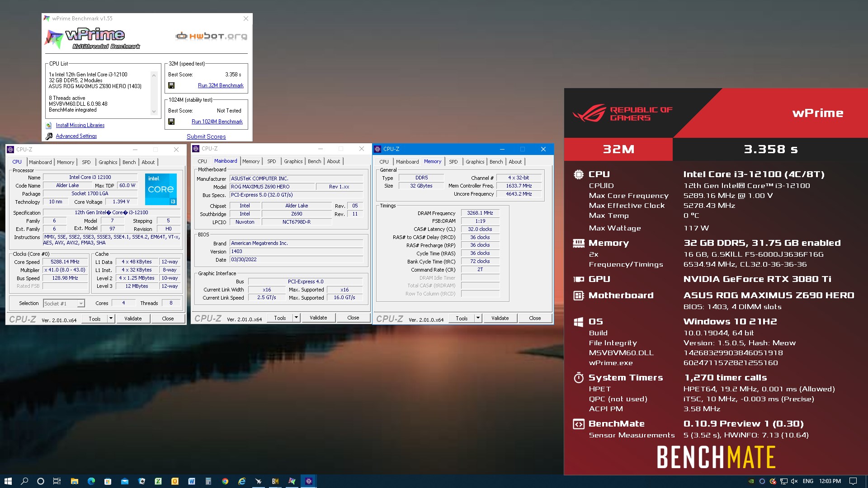
Task: Click Validate in CPU-Z Memory window
Action: click(x=500, y=318)
